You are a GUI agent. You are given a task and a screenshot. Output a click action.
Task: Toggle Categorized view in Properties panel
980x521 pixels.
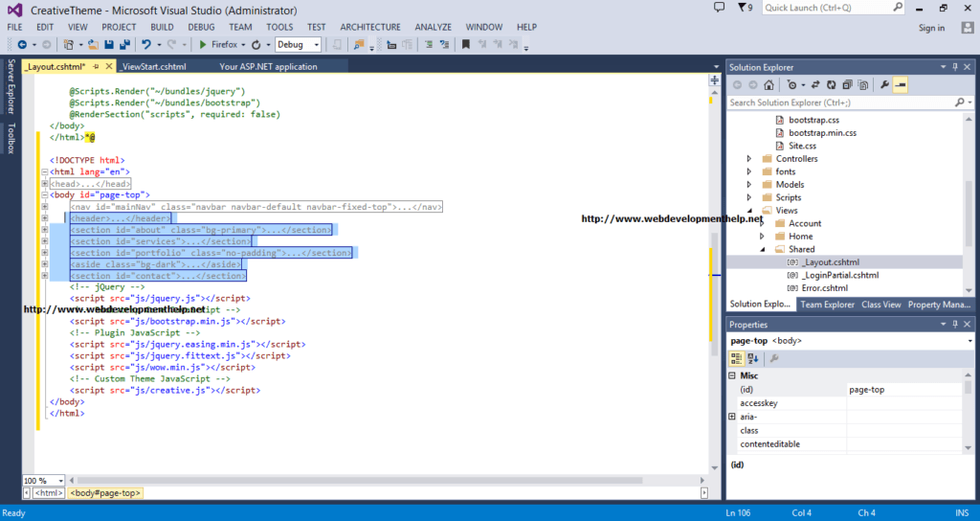coord(736,358)
